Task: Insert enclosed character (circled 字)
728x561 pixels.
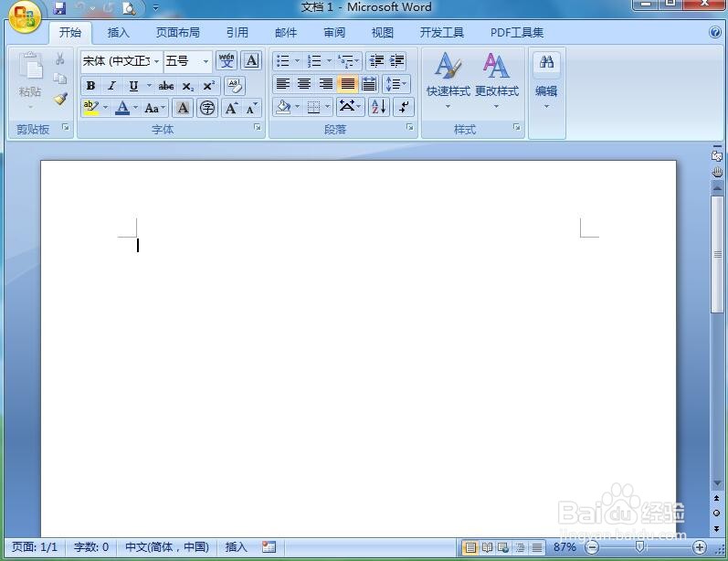Action: click(x=207, y=108)
